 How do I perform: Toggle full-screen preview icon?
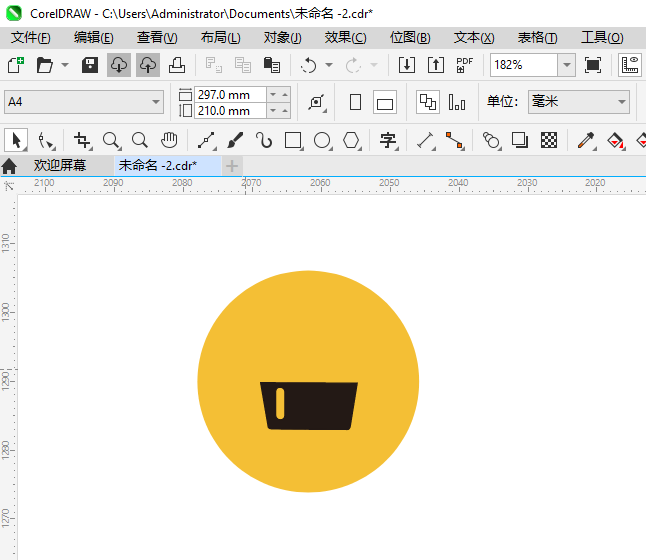(593, 65)
